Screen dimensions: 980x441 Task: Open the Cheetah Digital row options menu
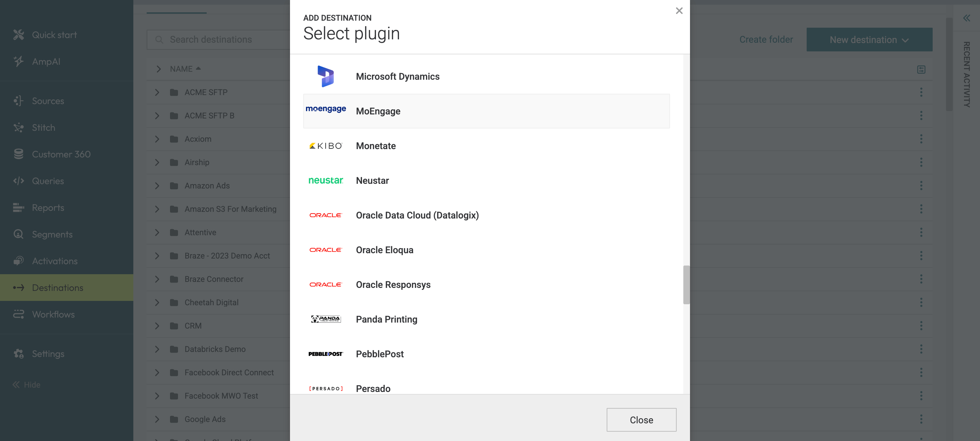[921, 302]
